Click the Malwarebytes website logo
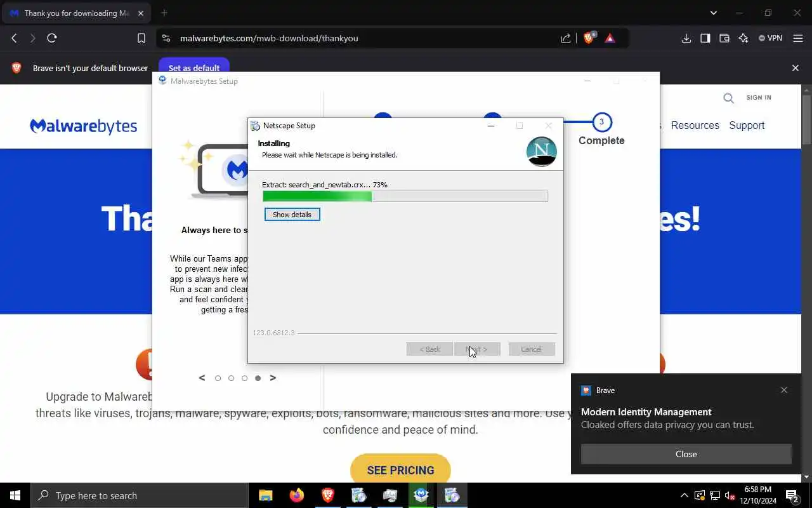This screenshot has height=508, width=812. coord(83,126)
